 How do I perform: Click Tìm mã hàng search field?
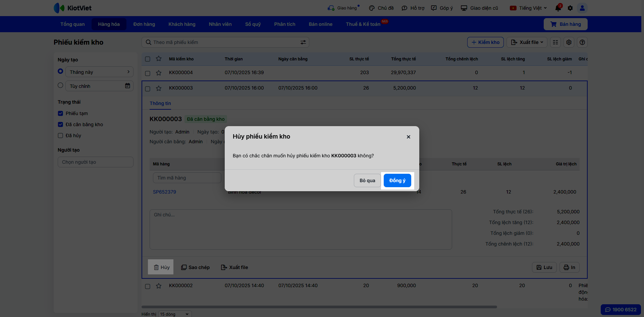(187, 178)
